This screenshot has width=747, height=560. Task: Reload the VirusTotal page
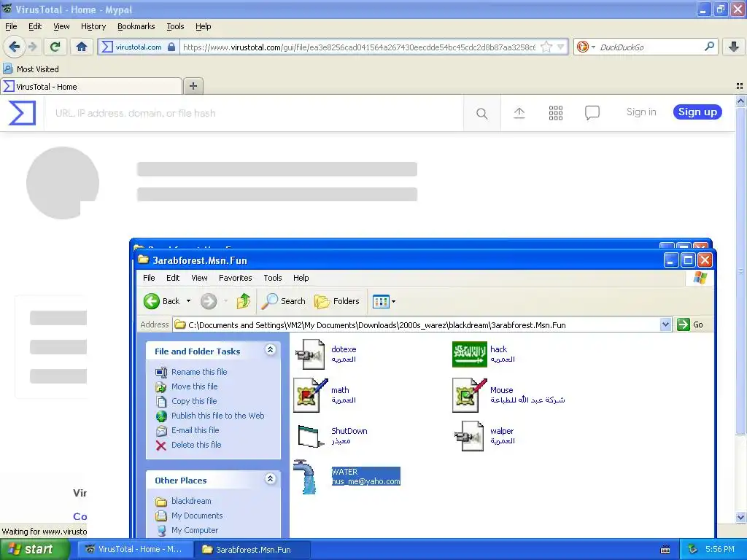click(55, 47)
